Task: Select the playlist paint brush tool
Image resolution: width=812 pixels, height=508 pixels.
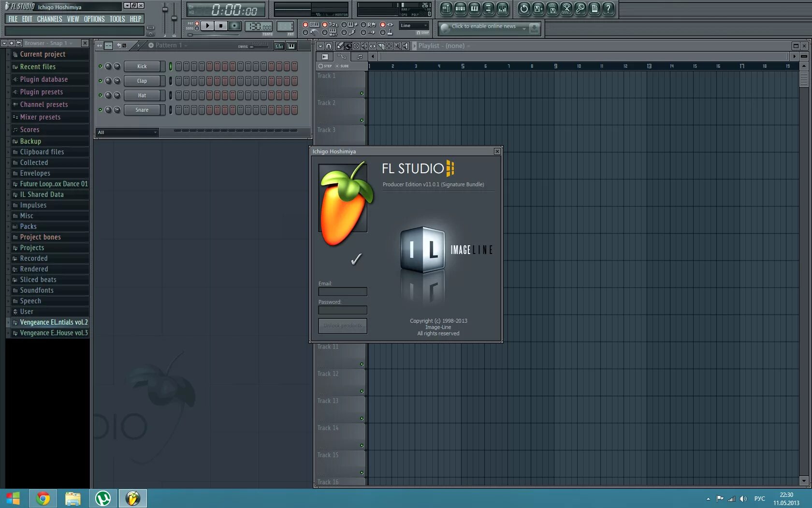Action: pyautogui.click(x=348, y=46)
